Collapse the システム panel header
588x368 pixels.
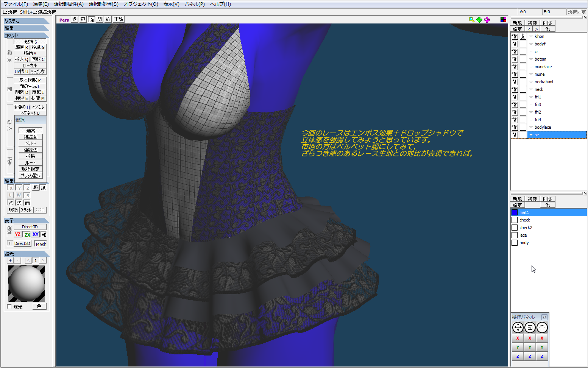[x=26, y=21]
